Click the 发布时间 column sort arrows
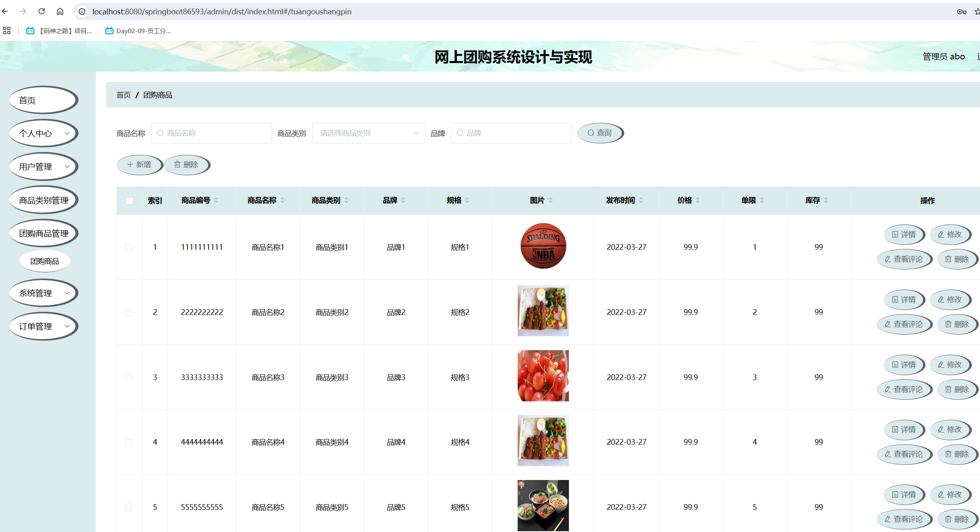 [641, 200]
